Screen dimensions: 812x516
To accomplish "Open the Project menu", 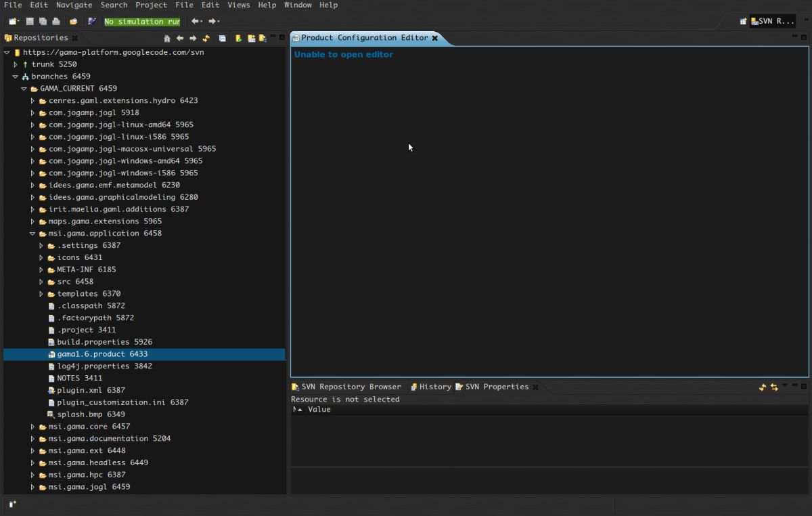I will point(151,5).
